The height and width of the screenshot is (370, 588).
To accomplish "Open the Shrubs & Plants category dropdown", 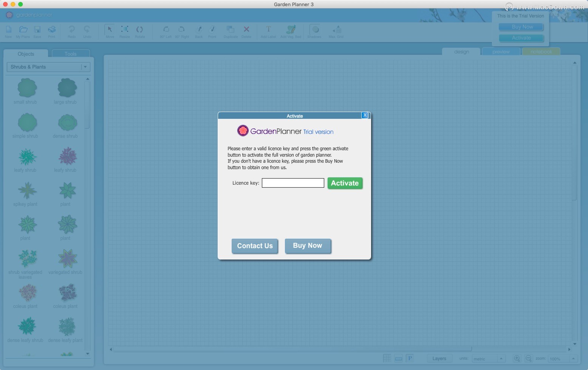I will pyautogui.click(x=48, y=67).
